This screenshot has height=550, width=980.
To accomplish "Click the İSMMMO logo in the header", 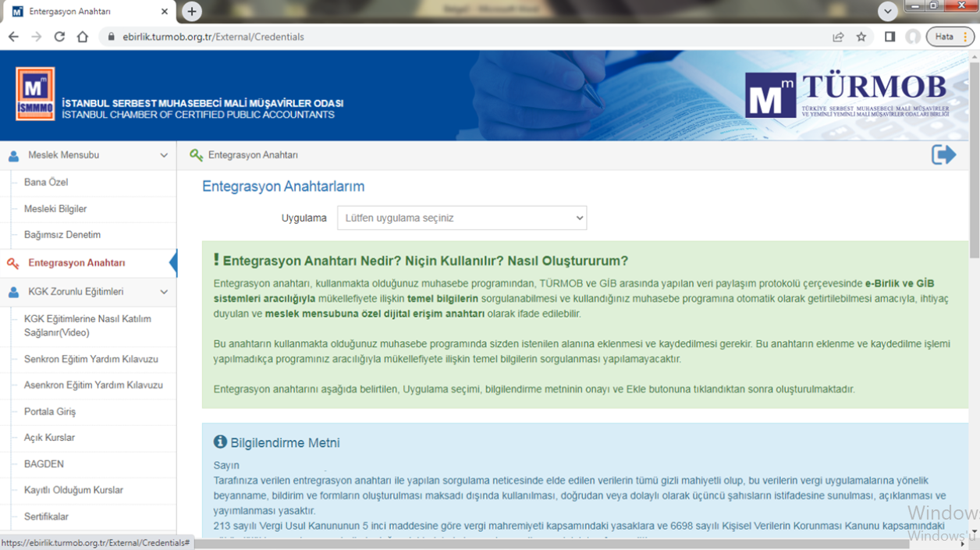I will coord(35,94).
